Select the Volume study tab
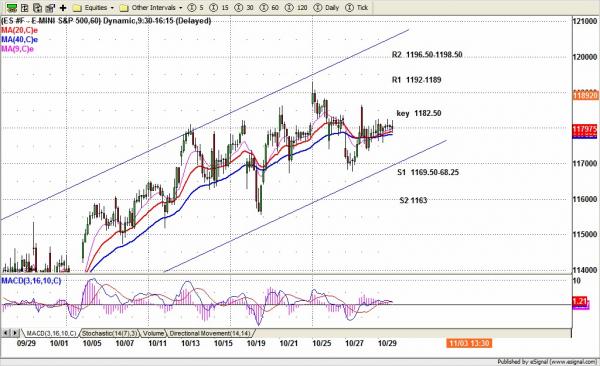The image size is (600, 366). click(153, 333)
